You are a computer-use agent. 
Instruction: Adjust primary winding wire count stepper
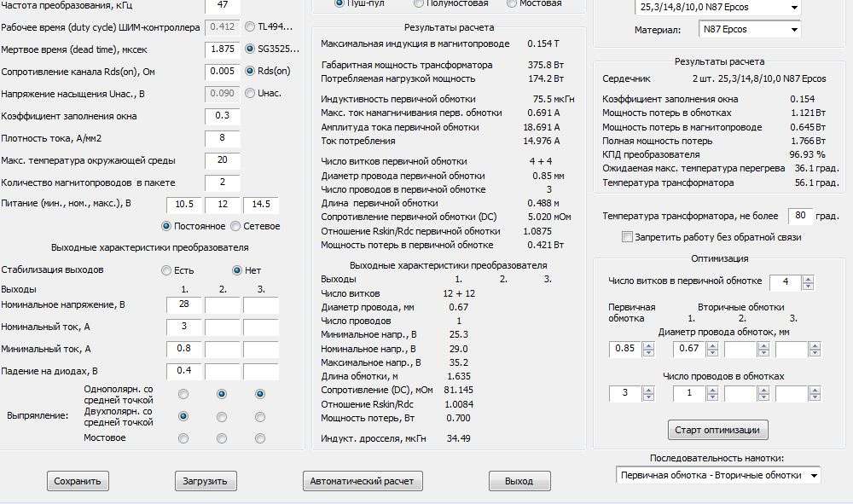(x=648, y=394)
